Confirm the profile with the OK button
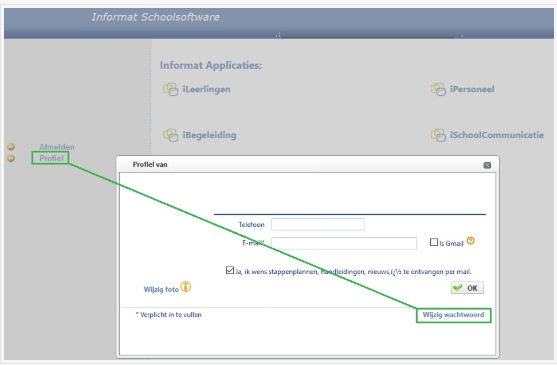Image resolution: width=557 pixels, height=365 pixels. click(467, 288)
